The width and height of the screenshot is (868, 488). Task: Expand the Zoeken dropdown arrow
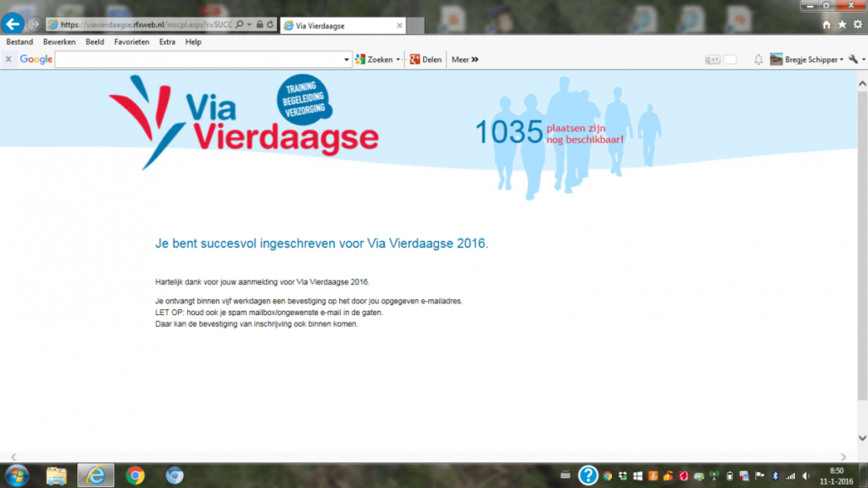pos(398,59)
